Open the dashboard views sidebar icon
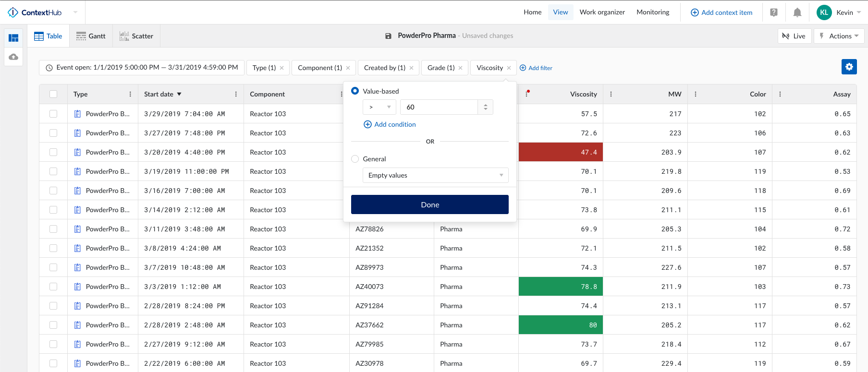Viewport: 868px width, 372px height. pyautogui.click(x=13, y=38)
